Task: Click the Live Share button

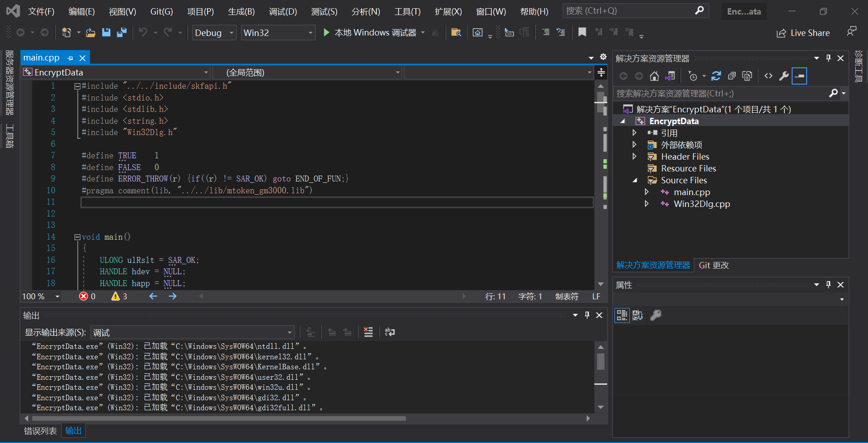Action: (x=803, y=33)
